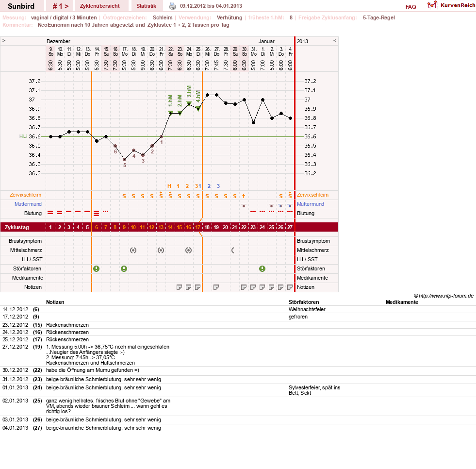Screen dimensions: 476x469
Task: Click the 27.12.2012 date in notes
Action: click(15, 347)
